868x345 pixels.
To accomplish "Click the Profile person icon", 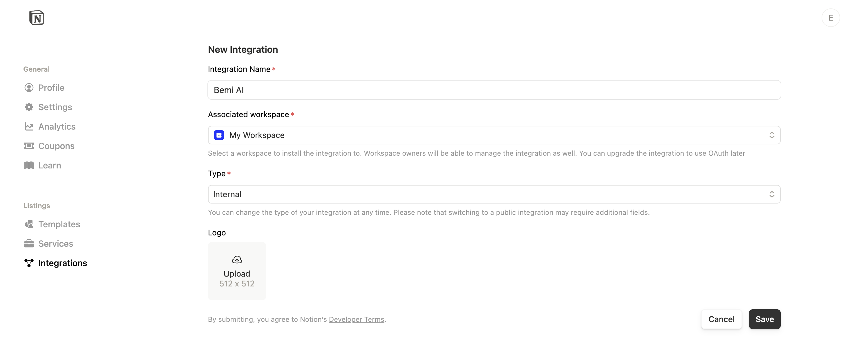I will pos(29,88).
